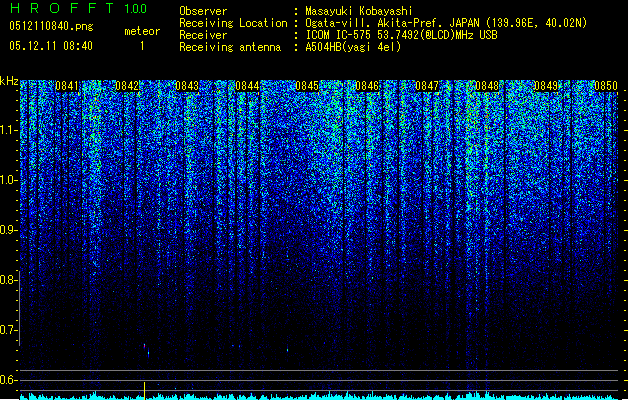
Task: Click the small echo dot below 0845
Action: tap(287, 350)
